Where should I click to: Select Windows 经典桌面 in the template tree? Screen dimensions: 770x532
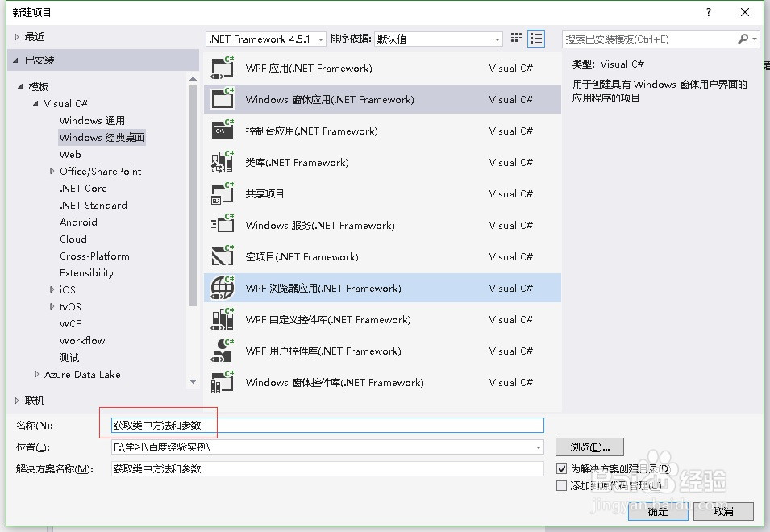pyautogui.click(x=101, y=137)
